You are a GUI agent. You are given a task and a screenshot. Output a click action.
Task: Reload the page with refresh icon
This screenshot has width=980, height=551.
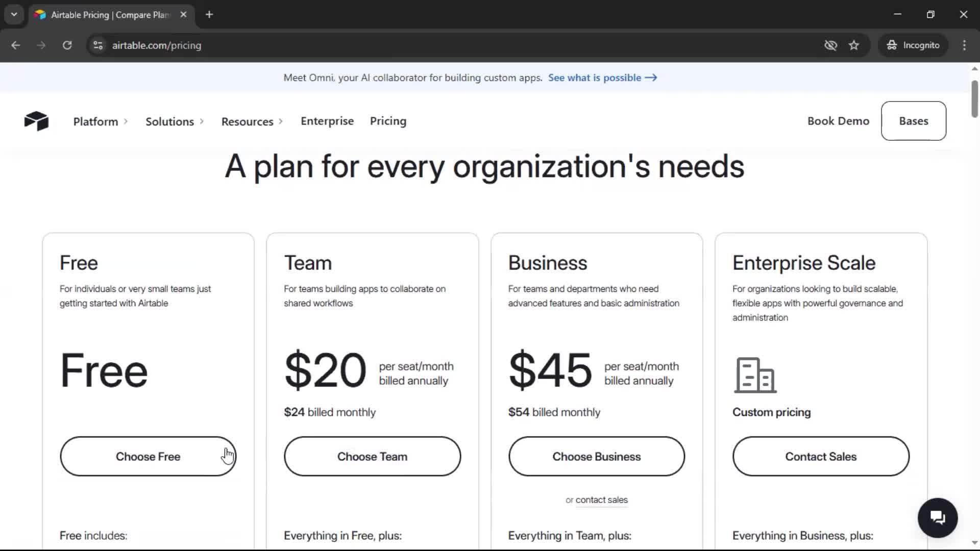point(67,45)
